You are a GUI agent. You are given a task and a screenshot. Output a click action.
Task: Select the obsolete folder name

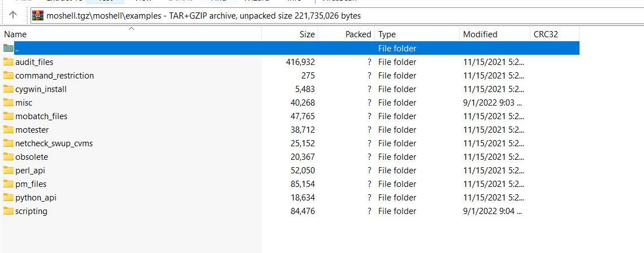point(32,157)
